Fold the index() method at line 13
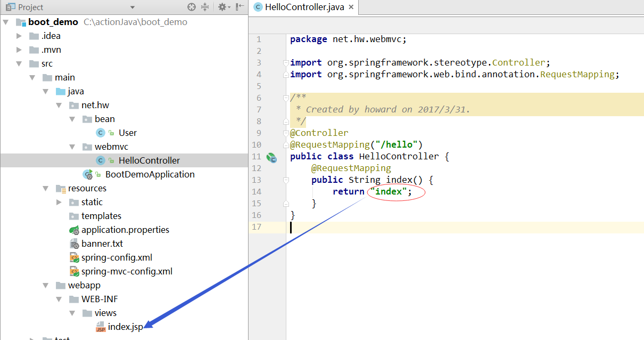Screen dimensions: 644x340 point(286,180)
